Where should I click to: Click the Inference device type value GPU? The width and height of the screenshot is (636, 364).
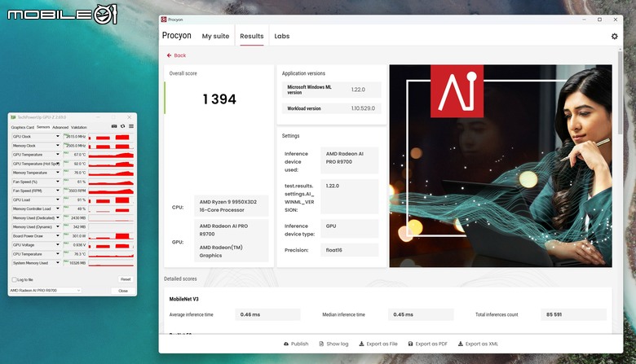click(x=349, y=229)
